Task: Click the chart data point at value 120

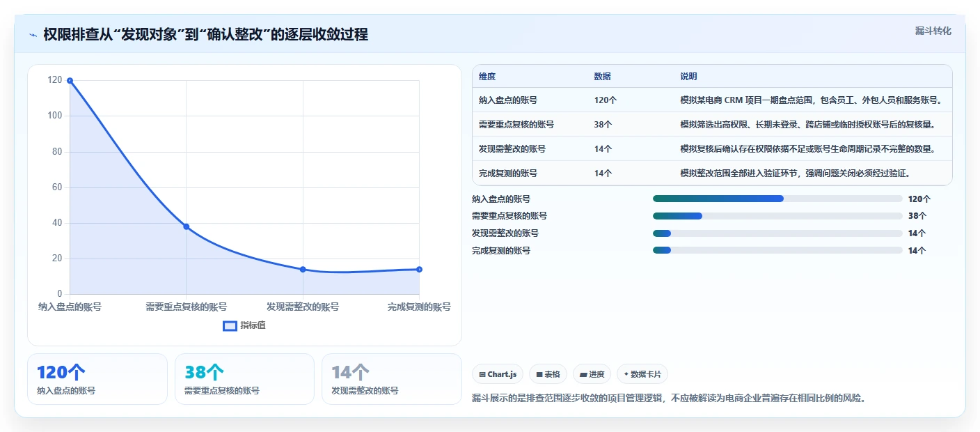Action: [x=70, y=81]
